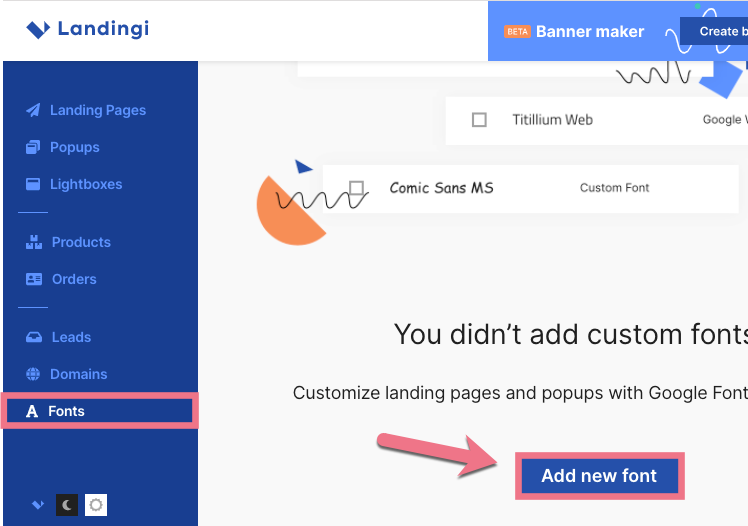Viewport: 748px width, 526px height.
Task: Check the Comic Sans MS checkbox
Action: [356, 187]
